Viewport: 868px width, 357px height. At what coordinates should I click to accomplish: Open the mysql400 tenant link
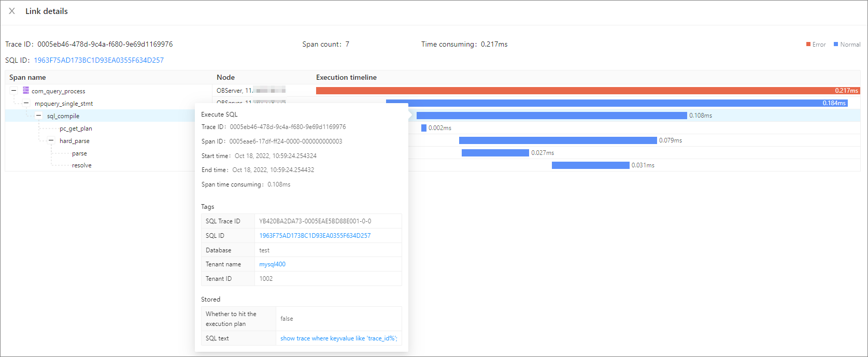point(272,264)
